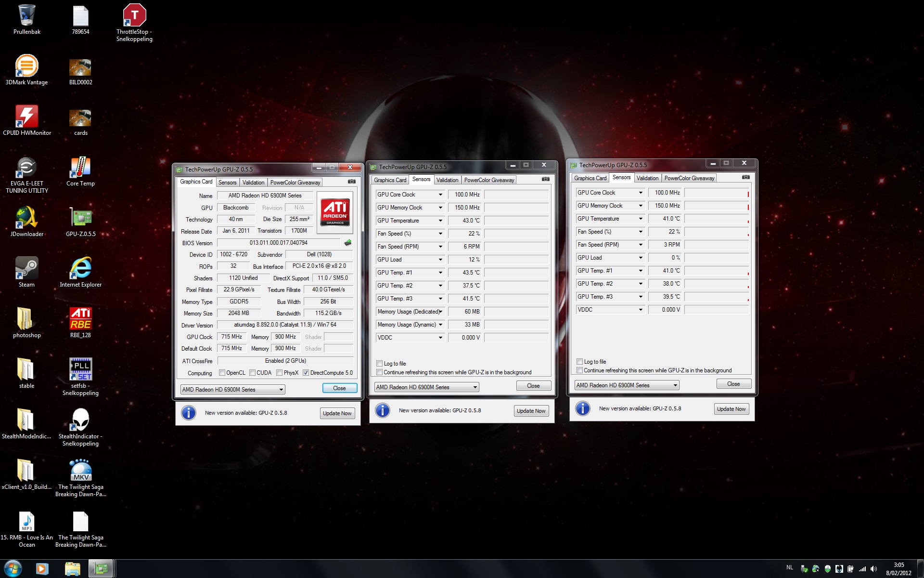
Task: Launch EVGA E-LEET Tuning Utility
Action: coord(26,167)
